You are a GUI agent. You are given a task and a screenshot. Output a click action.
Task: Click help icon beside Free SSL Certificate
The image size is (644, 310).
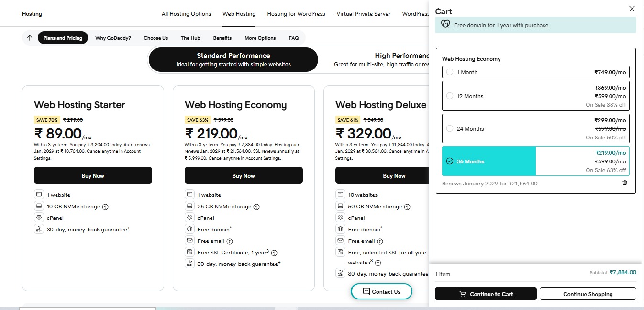[274, 253]
